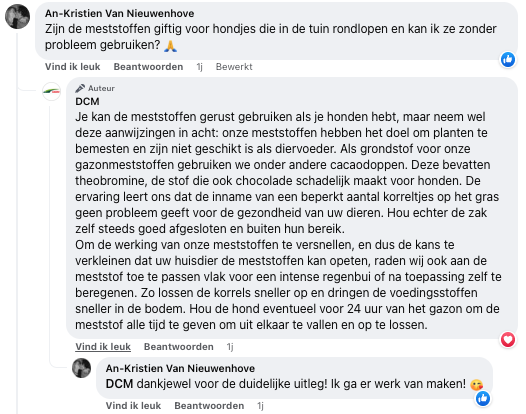Select Beantwoorden under the last reply
The width and height of the screenshot is (526, 414).
(209, 406)
